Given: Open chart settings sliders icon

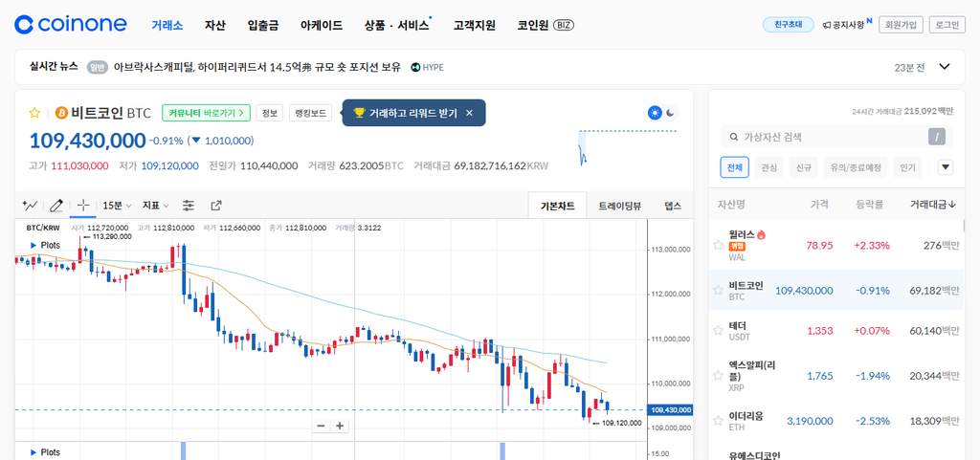Looking at the screenshot, I should pos(189,205).
